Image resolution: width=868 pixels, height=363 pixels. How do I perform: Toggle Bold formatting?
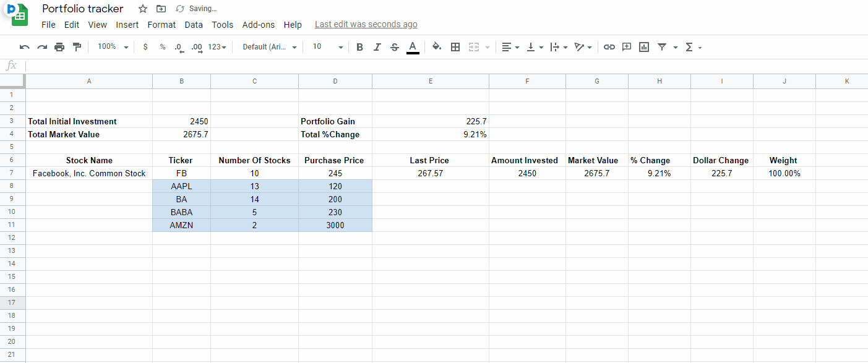pyautogui.click(x=359, y=47)
